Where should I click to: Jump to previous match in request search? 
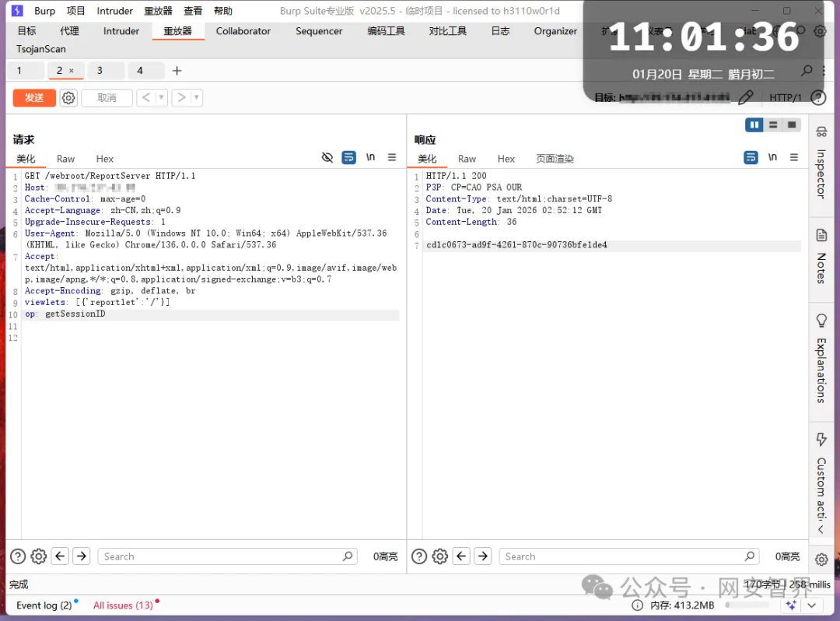coord(60,556)
